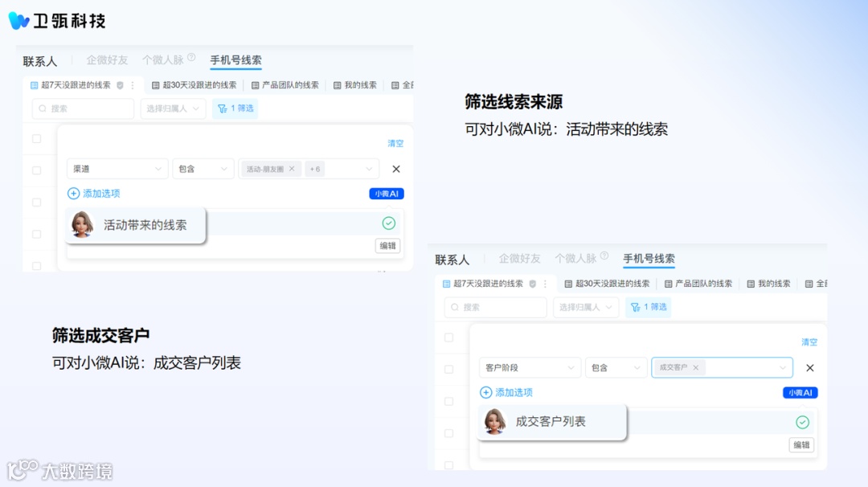Click the plus icon of 添加选项 in lower panel
Image resolution: width=868 pixels, height=487 pixels.
(486, 392)
